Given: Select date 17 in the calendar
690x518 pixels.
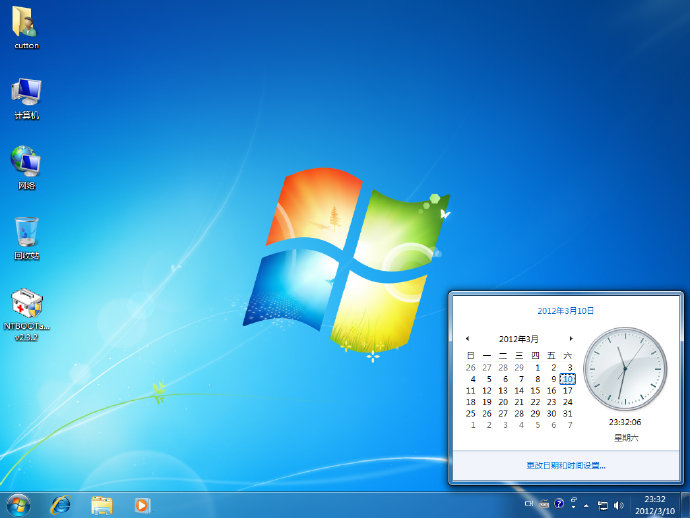Looking at the screenshot, I should click(568, 390).
